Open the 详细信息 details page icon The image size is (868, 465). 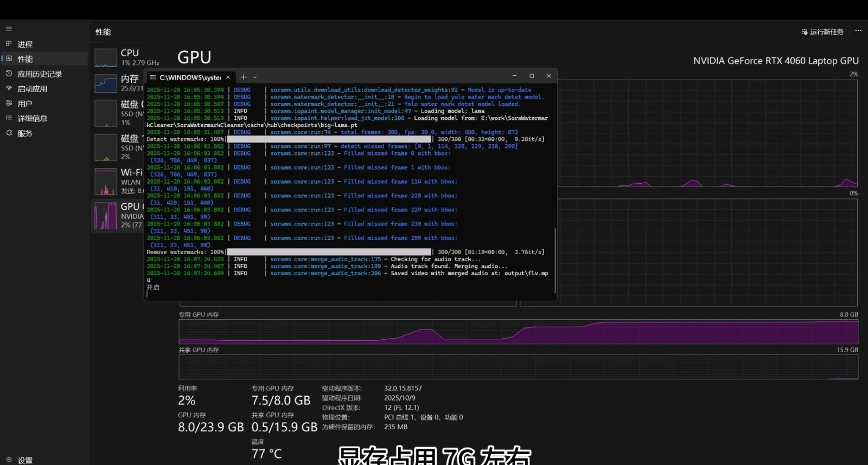(9, 118)
